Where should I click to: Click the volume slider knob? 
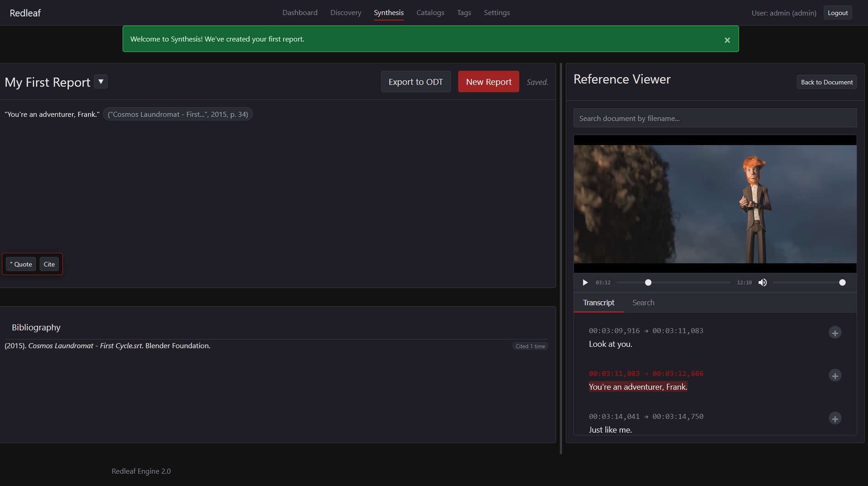[x=842, y=282]
